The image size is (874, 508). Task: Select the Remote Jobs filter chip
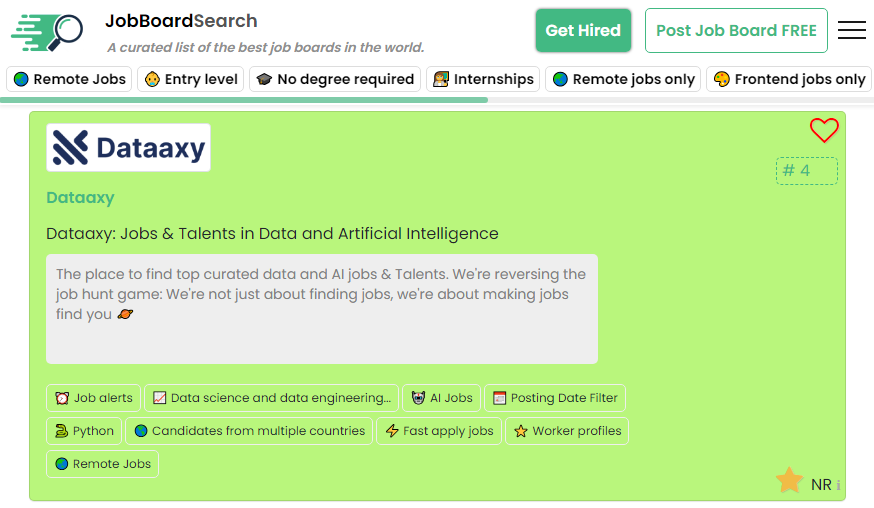click(x=70, y=79)
